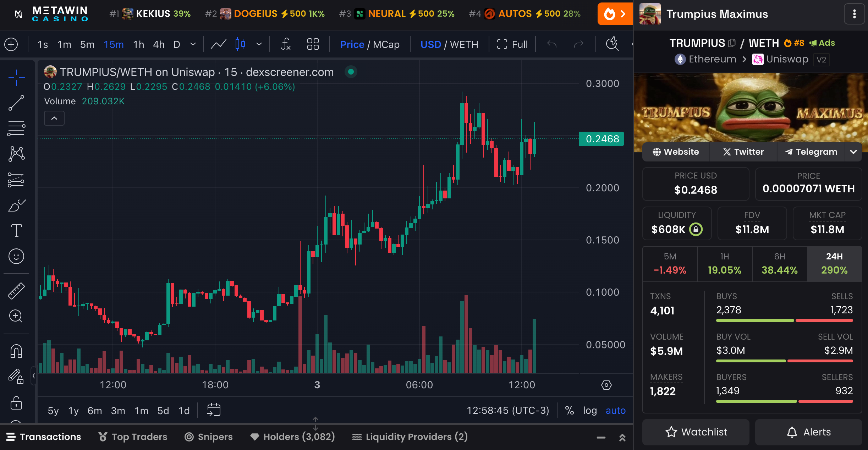The height and width of the screenshot is (450, 868).
Task: Switch to 15m timeframe
Action: [114, 44]
